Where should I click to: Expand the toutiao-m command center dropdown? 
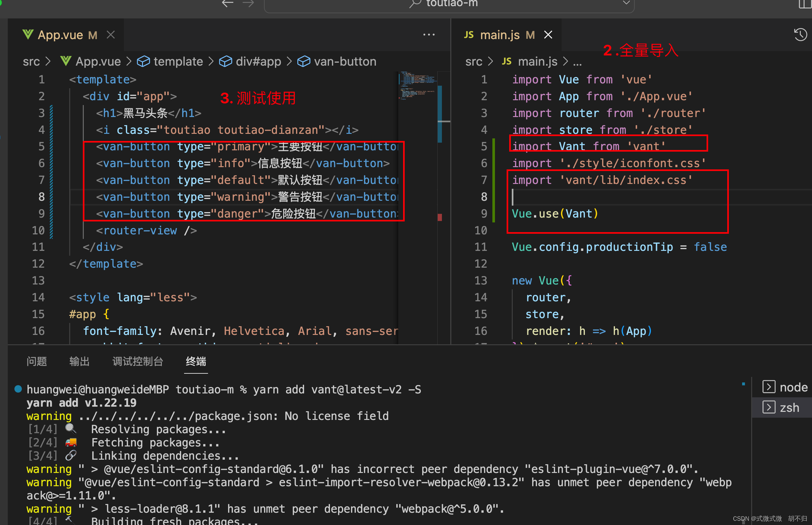click(x=626, y=3)
